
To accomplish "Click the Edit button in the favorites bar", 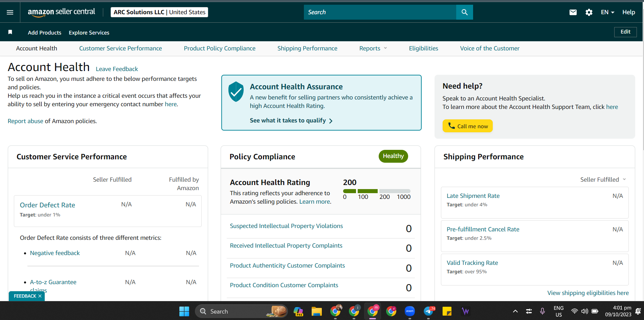I will tap(625, 32).
